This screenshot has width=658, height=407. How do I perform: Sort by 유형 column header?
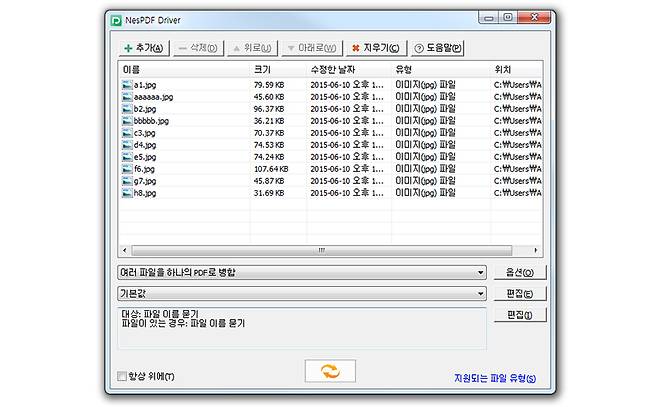click(441, 70)
